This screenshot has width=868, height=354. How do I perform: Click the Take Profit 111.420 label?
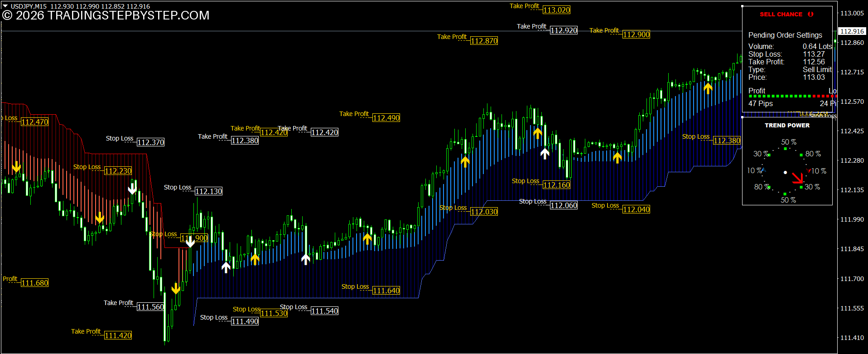(101, 334)
